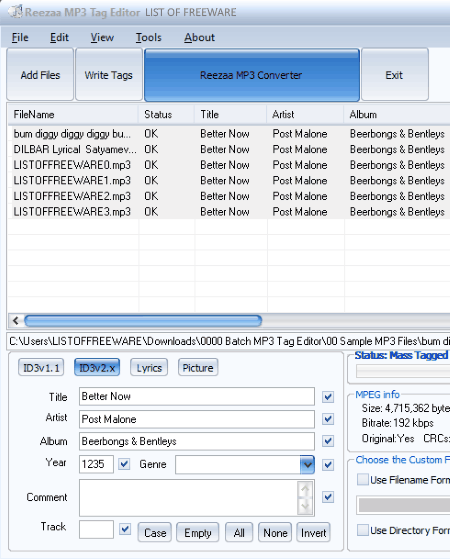Sort by Artist column header

click(305, 114)
